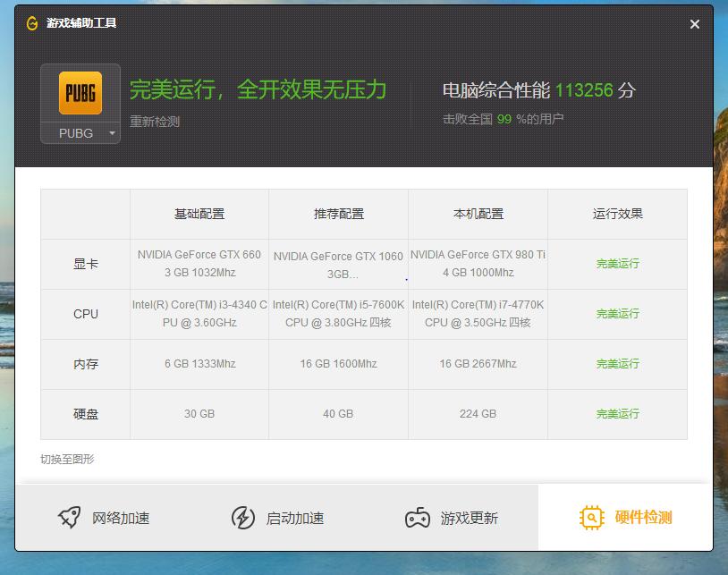Click the 113256 performance score
The width and height of the screenshot is (728, 575).
pos(584,90)
